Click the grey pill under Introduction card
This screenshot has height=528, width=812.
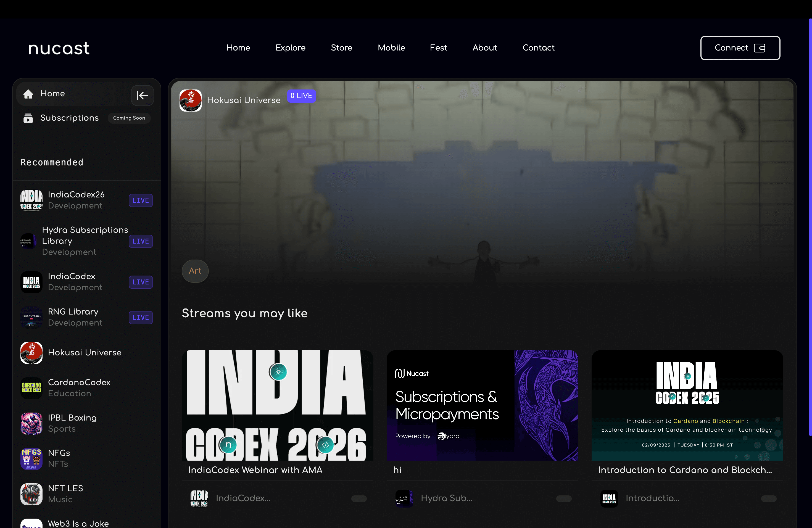pos(769,499)
